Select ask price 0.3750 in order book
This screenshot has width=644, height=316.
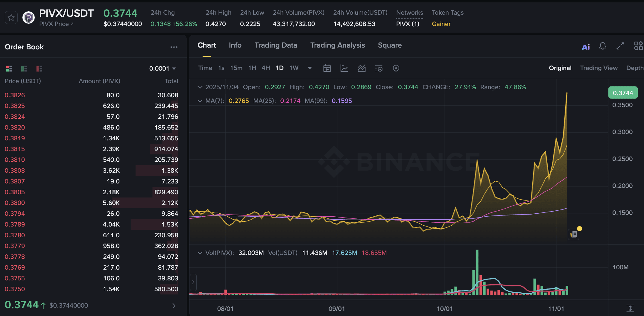click(15, 289)
